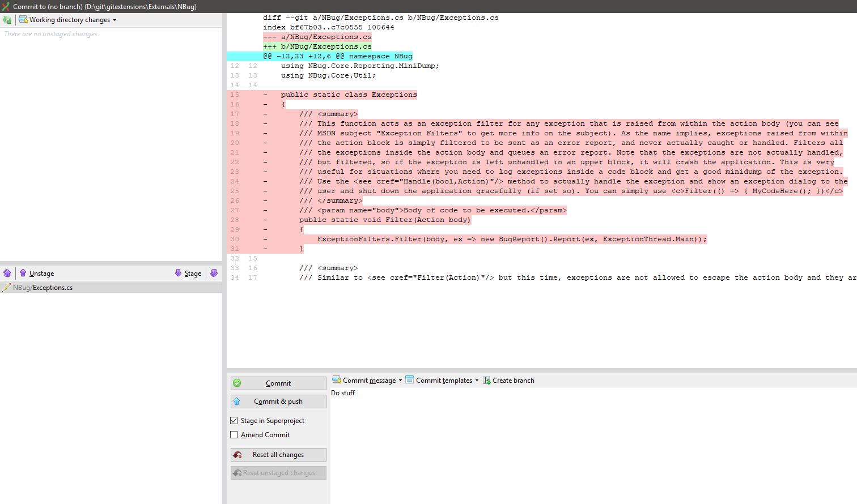The width and height of the screenshot is (857, 504).
Task: Open the Commit message dropdown
Action: pyautogui.click(x=367, y=381)
